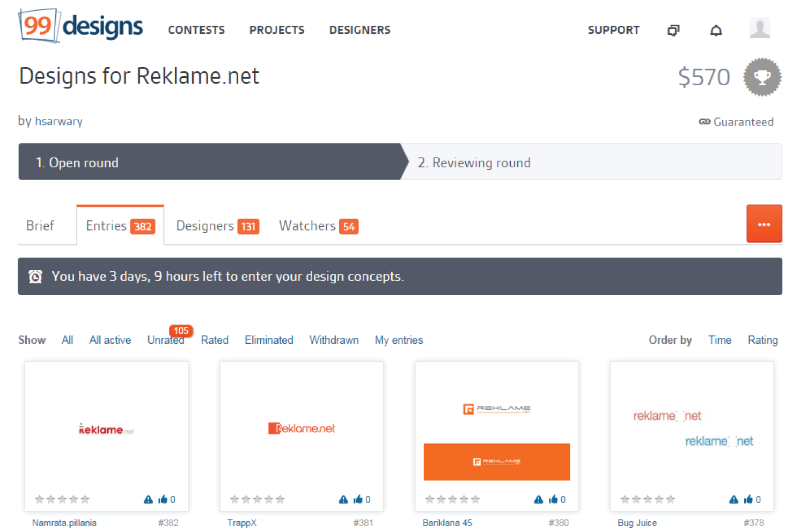Filter by Unrated entries
Image resolution: width=793 pixels, height=532 pixels.
tap(165, 340)
